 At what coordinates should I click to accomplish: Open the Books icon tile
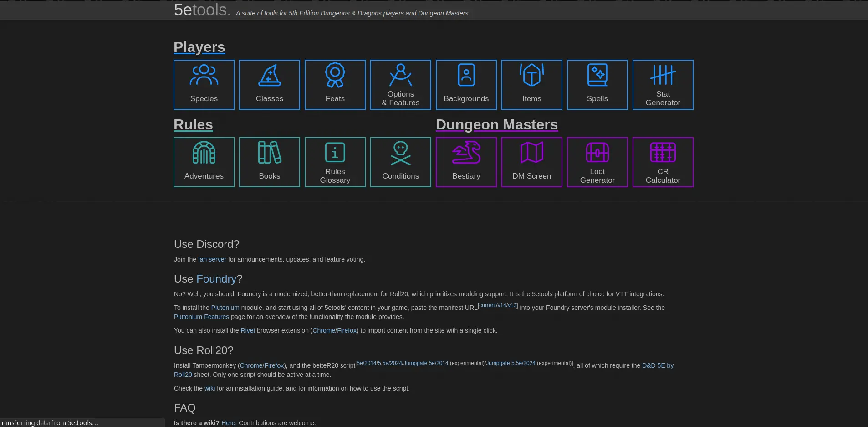[270, 162]
